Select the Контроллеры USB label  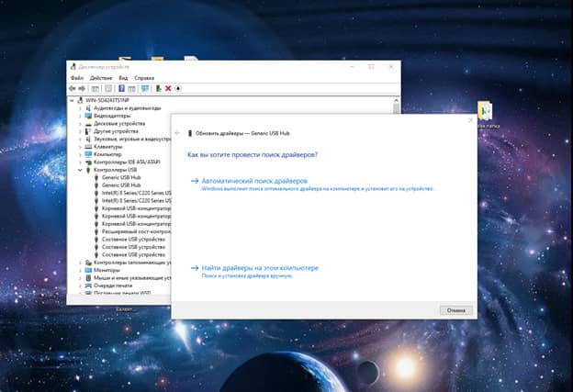tap(115, 170)
